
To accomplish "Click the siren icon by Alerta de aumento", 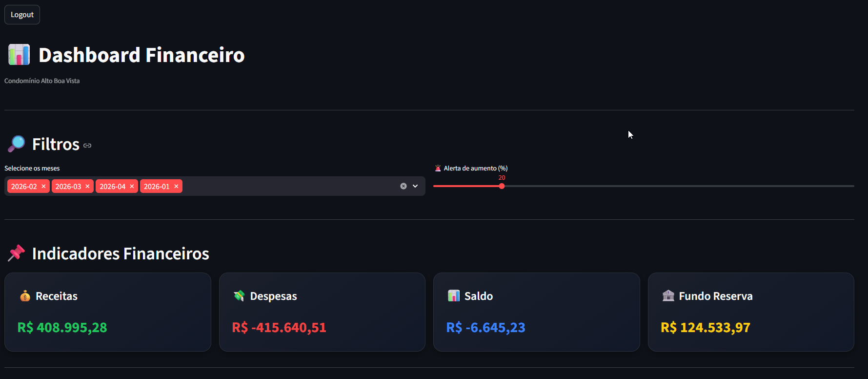I will point(438,168).
